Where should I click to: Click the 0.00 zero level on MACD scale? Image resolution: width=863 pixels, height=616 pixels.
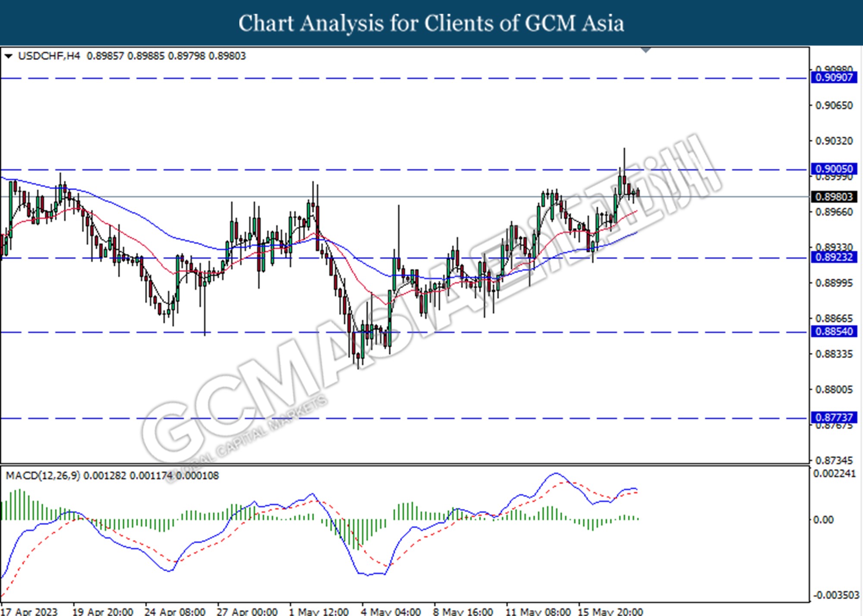point(823,520)
